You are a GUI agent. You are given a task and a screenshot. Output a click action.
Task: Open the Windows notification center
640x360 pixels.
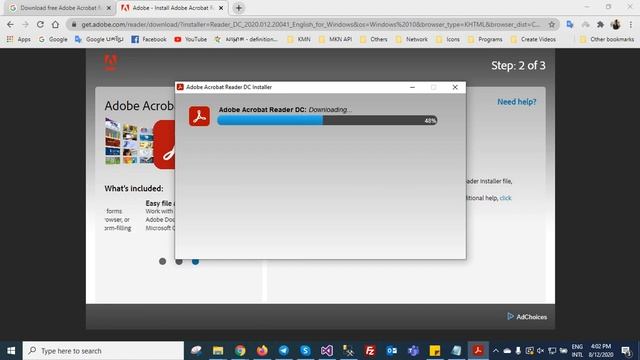pyautogui.click(x=626, y=351)
